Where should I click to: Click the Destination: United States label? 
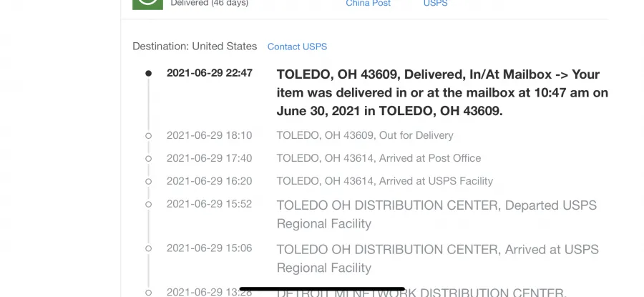pyautogui.click(x=195, y=47)
